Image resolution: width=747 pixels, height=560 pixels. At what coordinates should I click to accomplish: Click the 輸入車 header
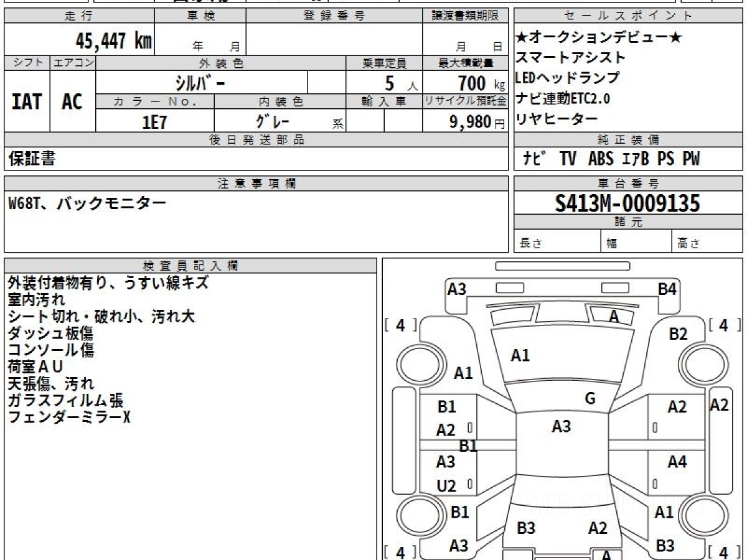(x=384, y=101)
